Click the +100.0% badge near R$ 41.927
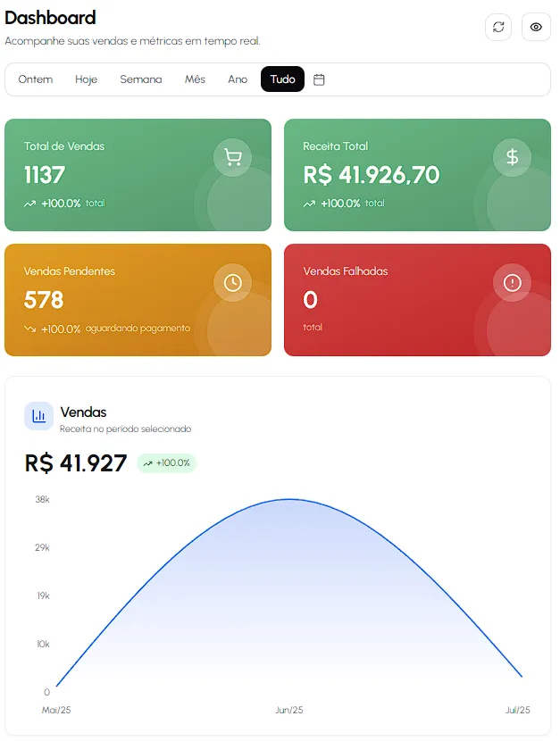 coord(166,462)
